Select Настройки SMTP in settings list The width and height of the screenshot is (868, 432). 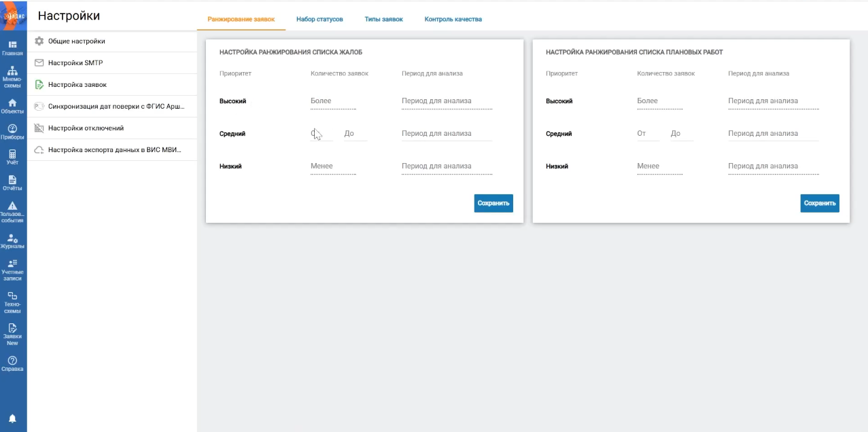tap(75, 63)
